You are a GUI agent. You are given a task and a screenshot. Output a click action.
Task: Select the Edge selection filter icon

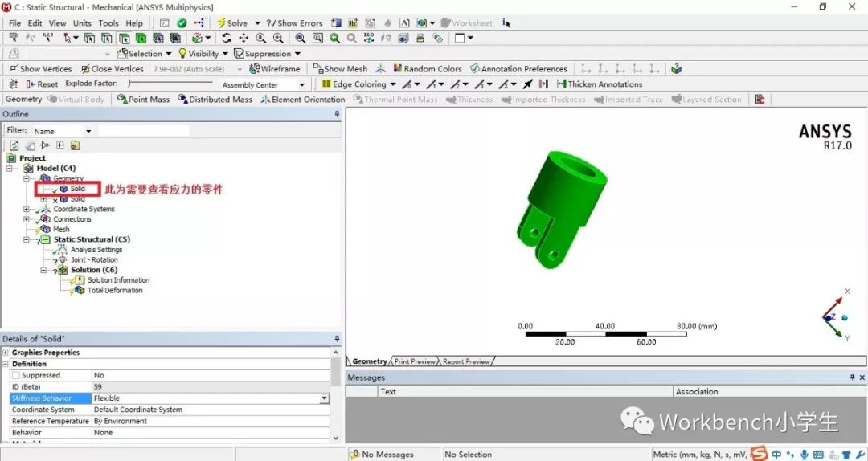coord(107,39)
